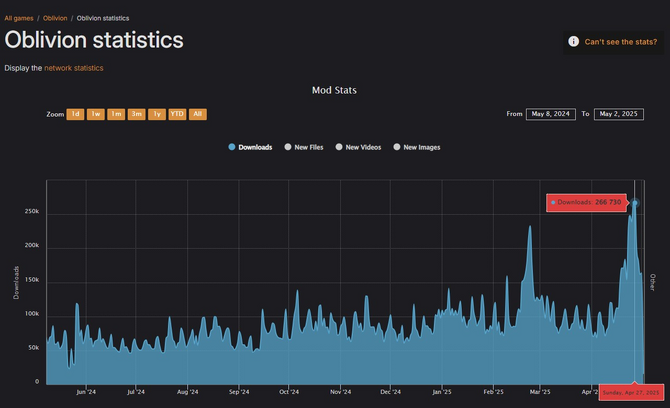Switch the chart zoom to 1y
The width and height of the screenshot is (670, 408).
[157, 114]
